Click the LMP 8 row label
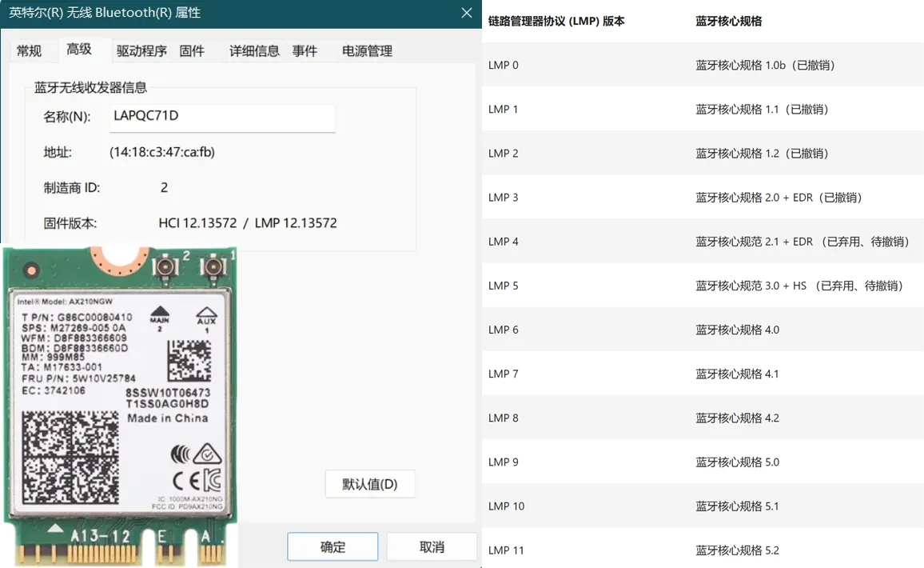 click(504, 418)
